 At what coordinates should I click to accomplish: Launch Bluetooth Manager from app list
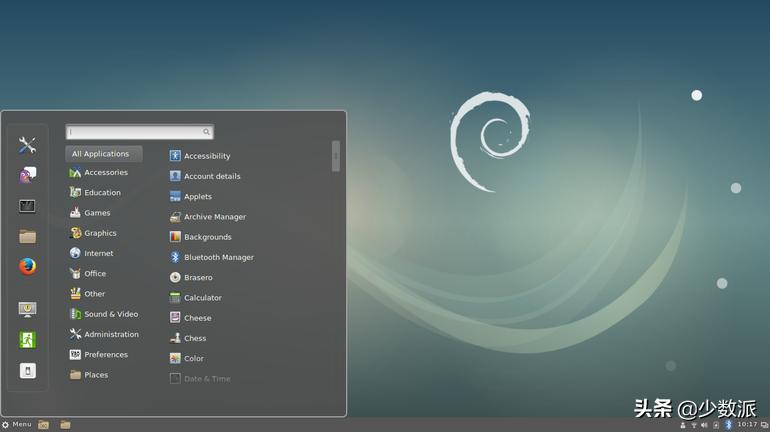tap(212, 257)
